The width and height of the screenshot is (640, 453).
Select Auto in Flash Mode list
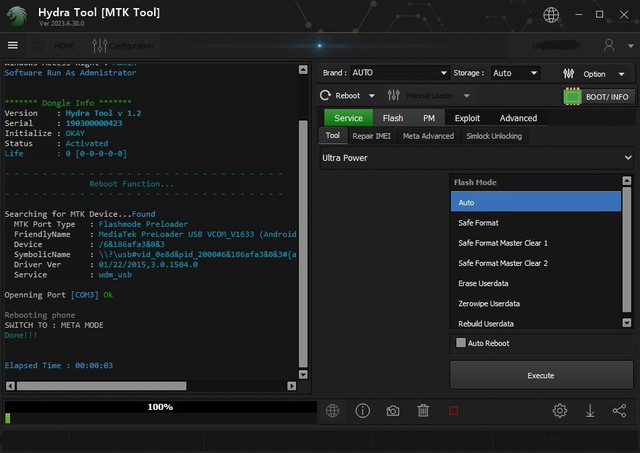[536, 202]
